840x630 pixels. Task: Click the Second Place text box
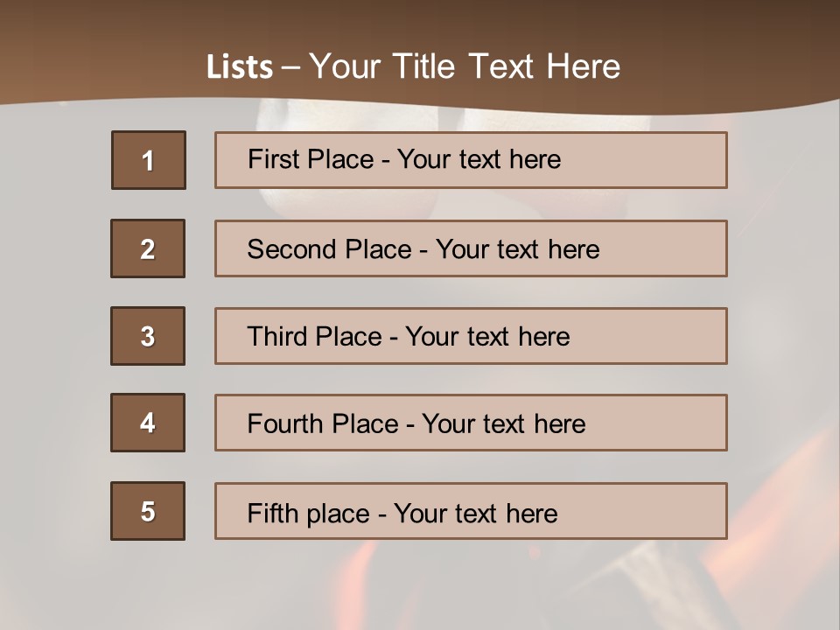pyautogui.click(x=471, y=248)
